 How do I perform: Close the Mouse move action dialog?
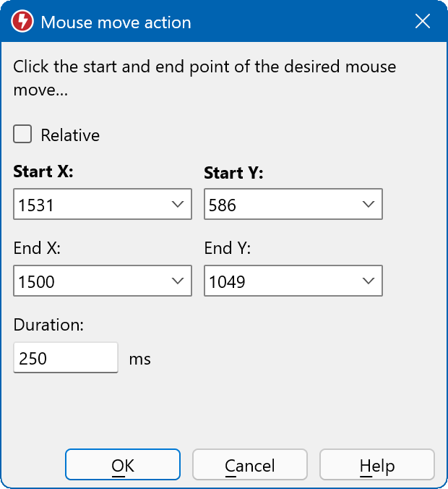click(x=423, y=22)
